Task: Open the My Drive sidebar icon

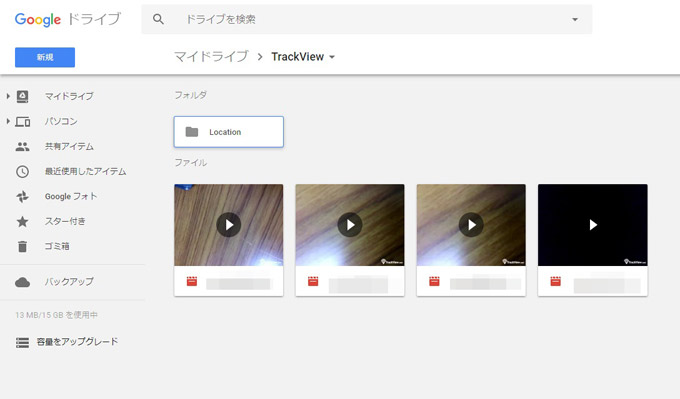Action: [23, 96]
